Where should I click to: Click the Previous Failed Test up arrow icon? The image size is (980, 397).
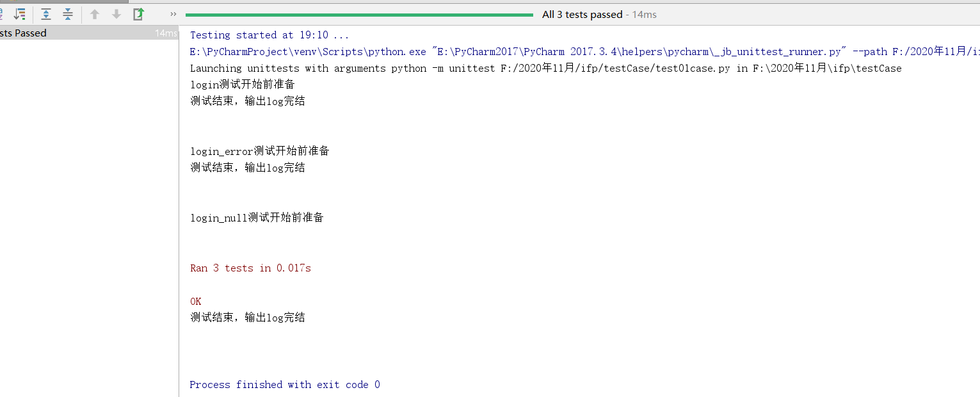tap(95, 14)
